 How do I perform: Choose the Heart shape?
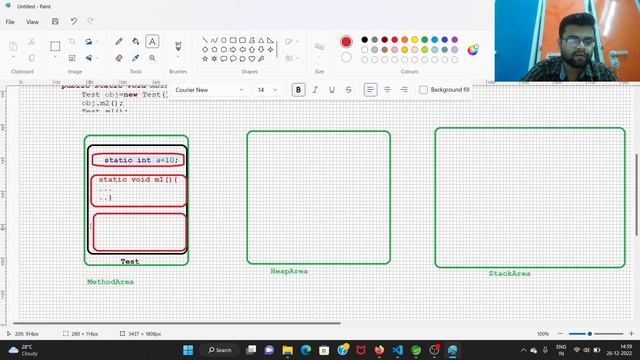pos(252,59)
